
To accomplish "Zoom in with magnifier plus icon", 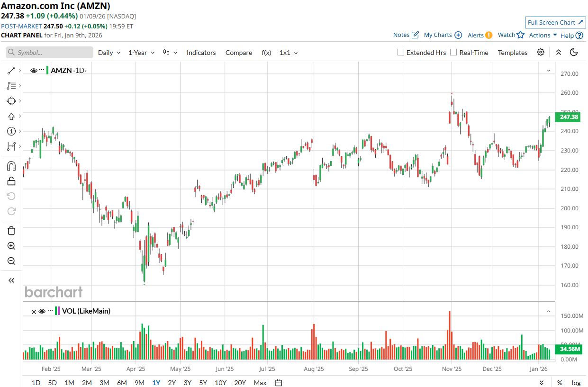I will 11,246.
